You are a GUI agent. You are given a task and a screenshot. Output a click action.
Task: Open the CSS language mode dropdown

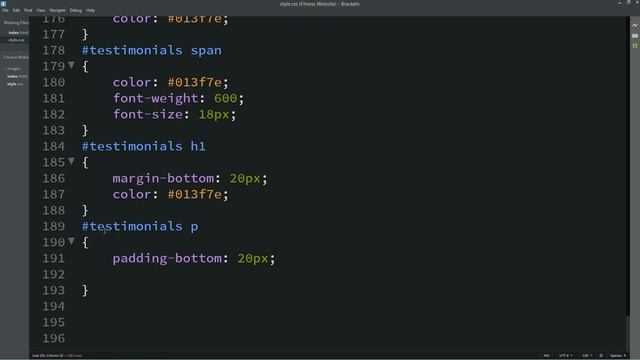[x=587, y=356]
